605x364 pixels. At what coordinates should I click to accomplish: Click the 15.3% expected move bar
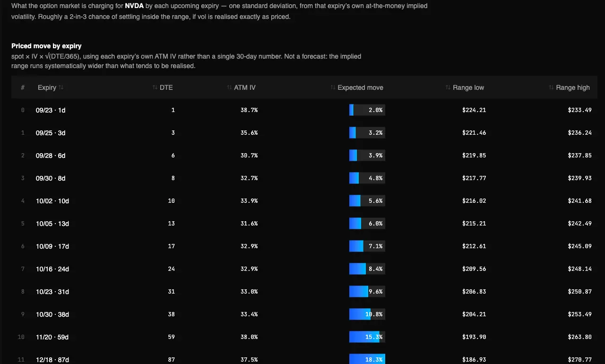[367, 337]
